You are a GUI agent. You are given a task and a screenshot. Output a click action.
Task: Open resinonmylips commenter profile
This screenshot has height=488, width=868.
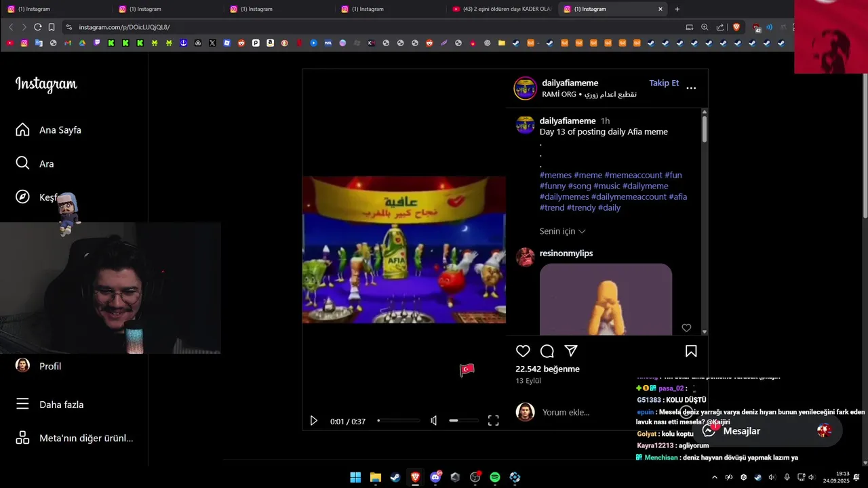pyautogui.click(x=566, y=253)
